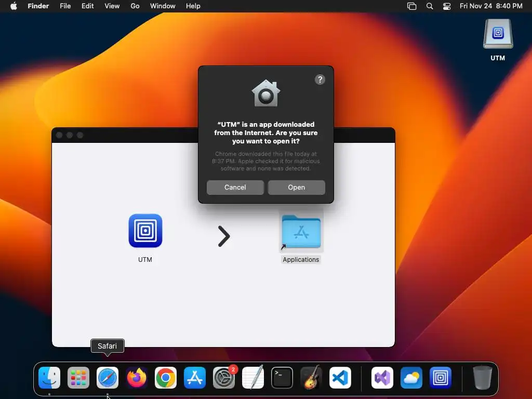Click the date and time in menu bar
The width and height of the screenshot is (532, 399).
[491, 6]
